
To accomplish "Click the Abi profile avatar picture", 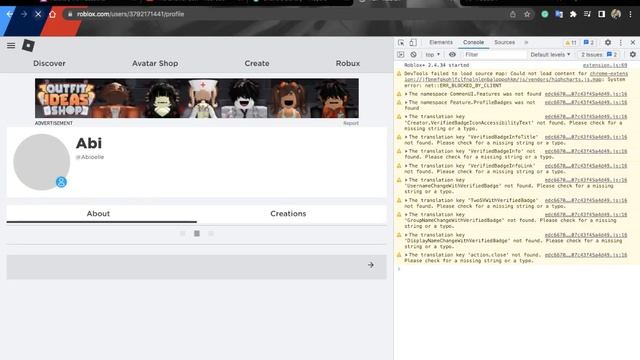I will tap(42, 162).
